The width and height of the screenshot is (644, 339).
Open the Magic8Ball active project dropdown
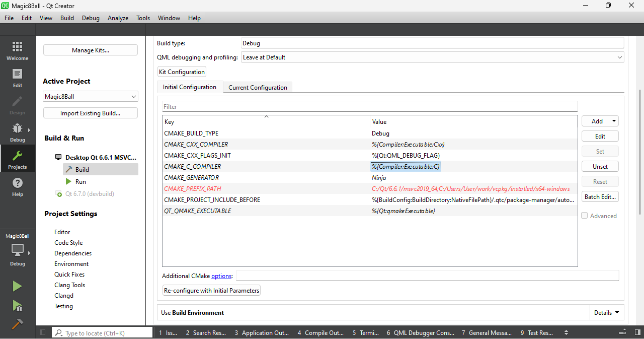[x=90, y=96]
